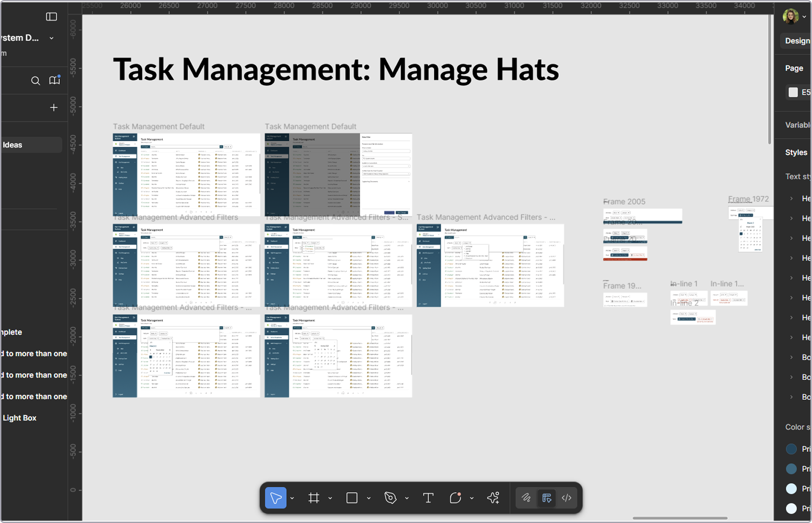Select the Light Box layer
This screenshot has width=812, height=523.
coord(19,418)
